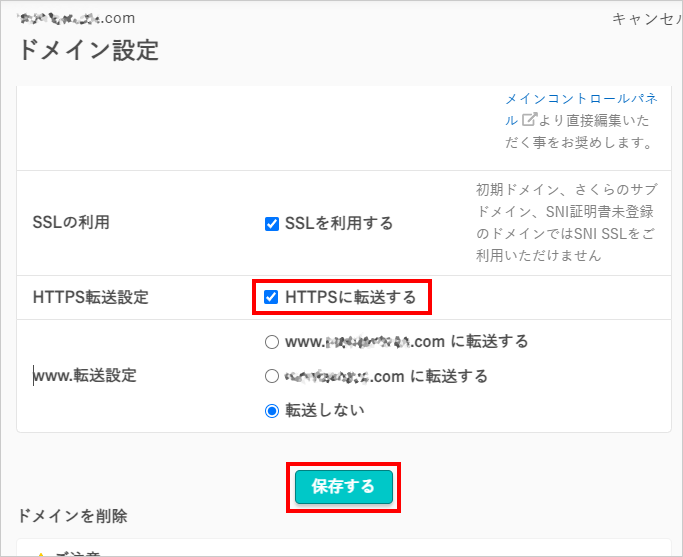This screenshot has height=557, width=683.
Task: Click the HTTPS転送設定 row label
Action: 91,297
